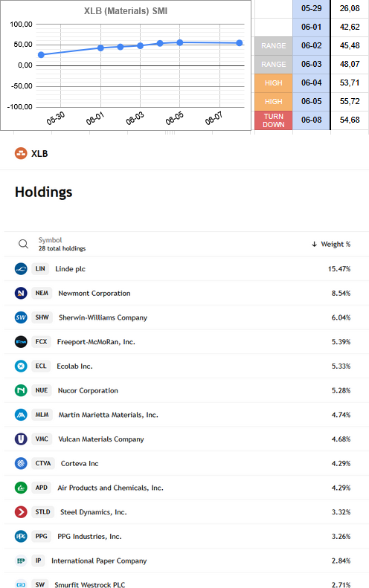This screenshot has height=588, width=369.
Task: Focus the Symbol search field
Action: pos(62,244)
